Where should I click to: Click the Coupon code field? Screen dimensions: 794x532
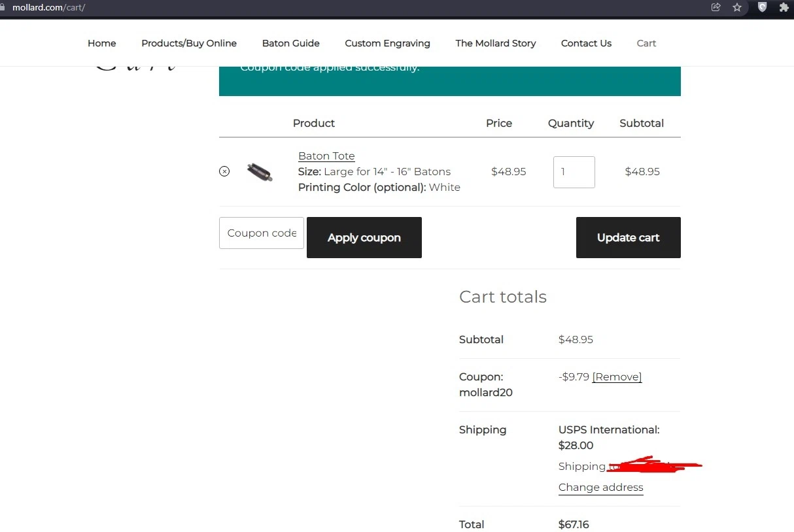tap(262, 233)
